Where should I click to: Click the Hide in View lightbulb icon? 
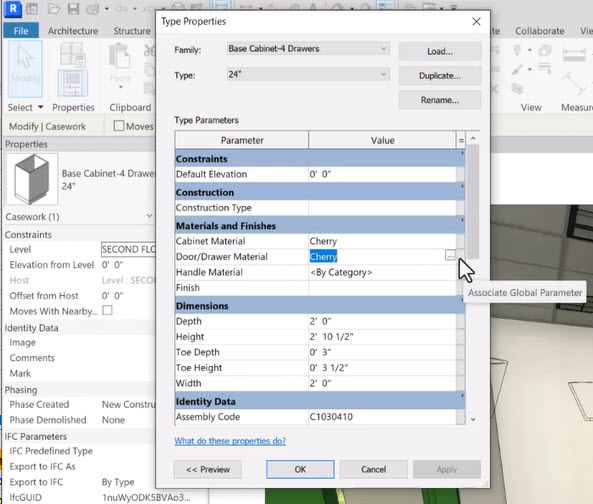pos(517,50)
